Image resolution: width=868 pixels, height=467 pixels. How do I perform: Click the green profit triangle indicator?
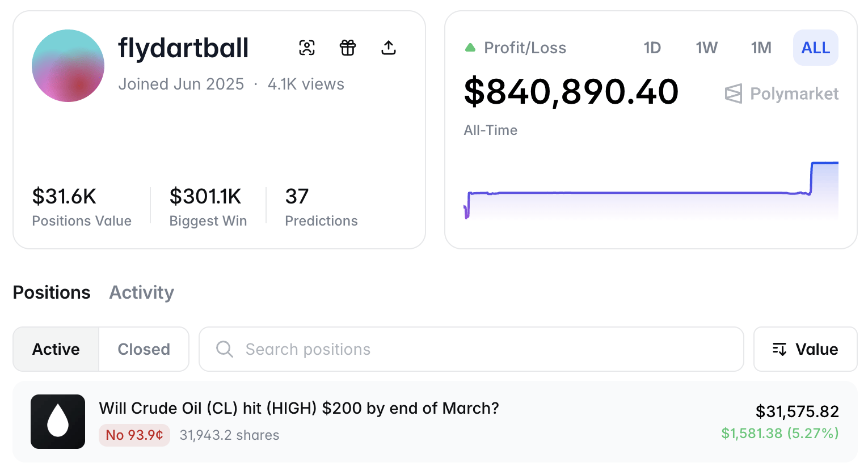(x=470, y=48)
